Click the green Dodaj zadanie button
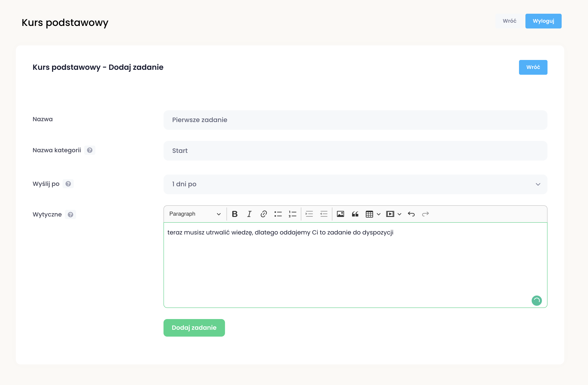Screen dimensions: 588x385 194,328
